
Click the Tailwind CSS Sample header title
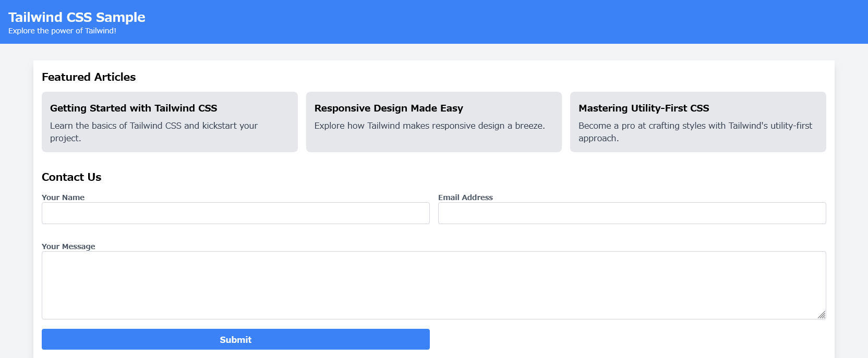pyautogui.click(x=77, y=17)
